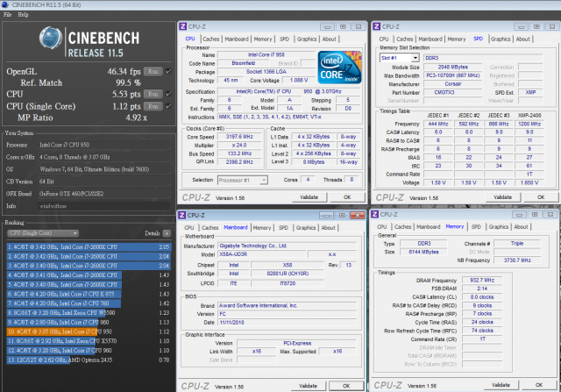
Task: Click the GFX Board field in Cinebench
Action: [103, 194]
